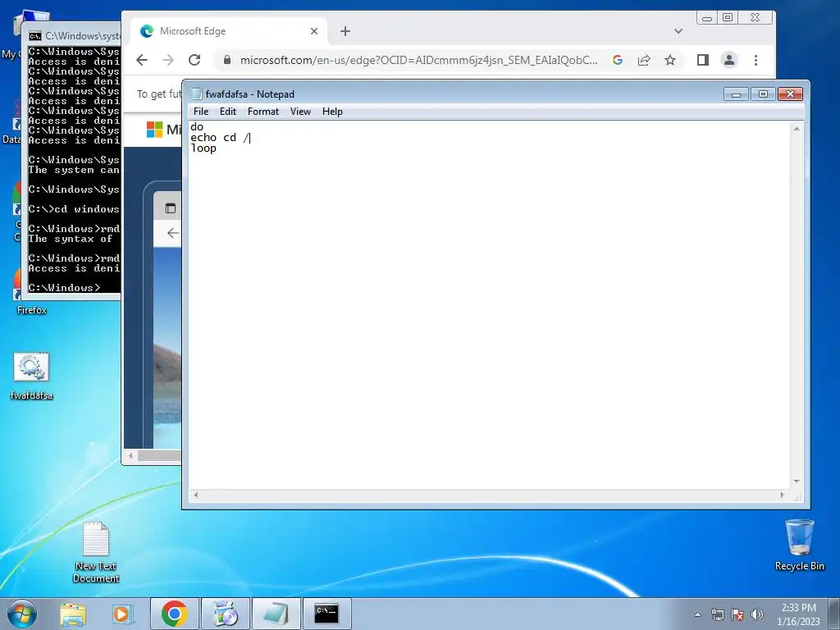Viewport: 840px width, 630px height.
Task: Go forward in the Chrome browser
Action: click(167, 60)
